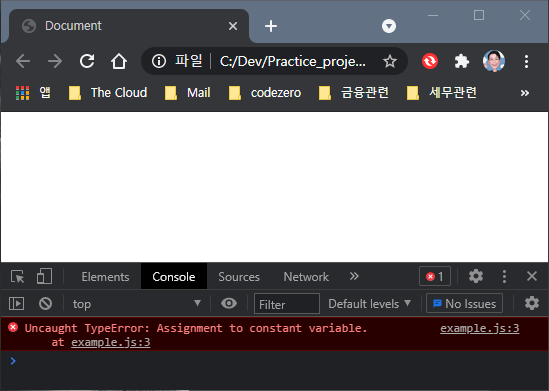The image size is (549, 391).
Task: Open the codezero bookmark folder
Action: [x=265, y=93]
